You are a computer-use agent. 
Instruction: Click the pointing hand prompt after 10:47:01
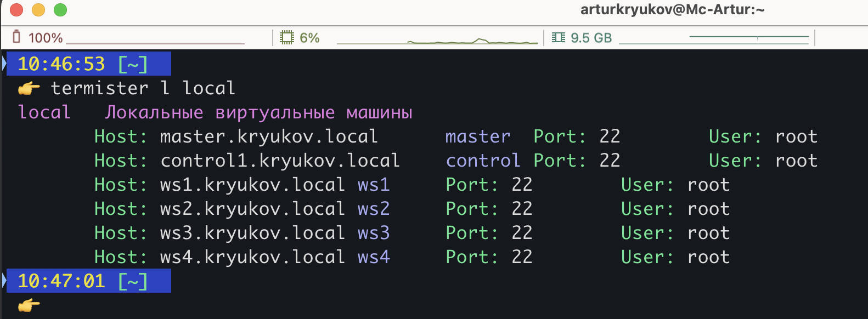click(x=29, y=305)
